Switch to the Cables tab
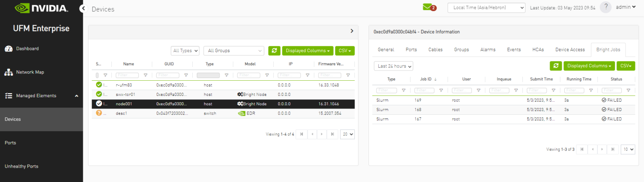Image resolution: width=644 pixels, height=182 pixels. pos(435,50)
